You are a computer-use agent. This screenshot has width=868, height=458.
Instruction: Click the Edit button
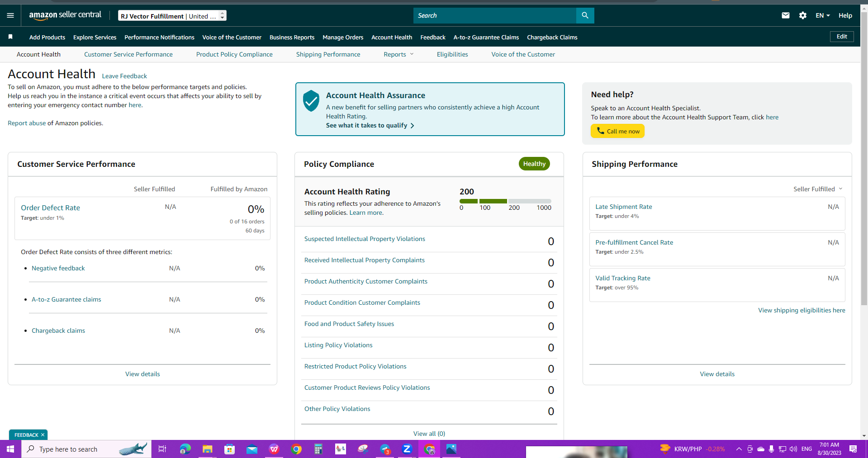(x=842, y=37)
